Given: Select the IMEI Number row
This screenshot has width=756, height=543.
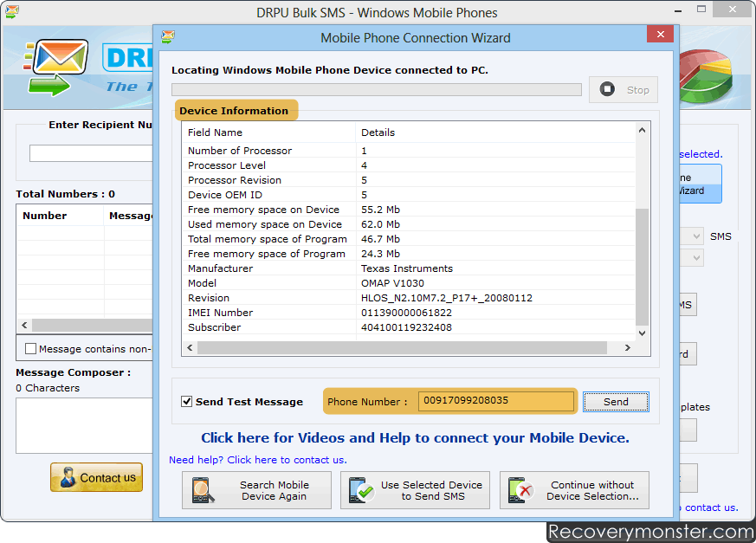Looking at the screenshot, I should click(409, 313).
